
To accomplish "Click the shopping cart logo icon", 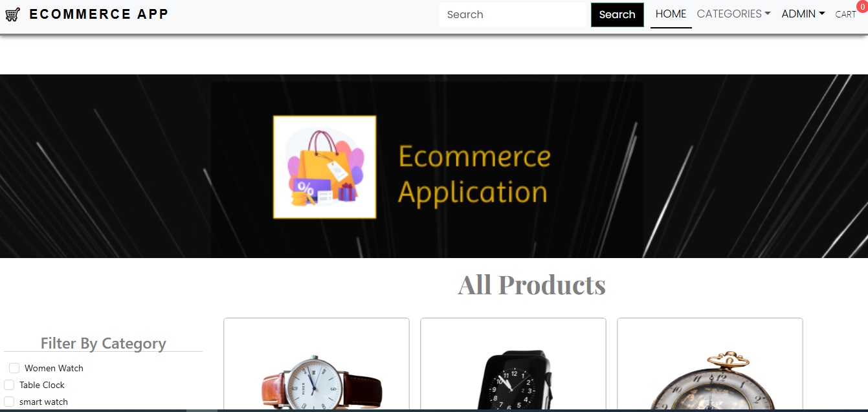I will click(x=13, y=14).
